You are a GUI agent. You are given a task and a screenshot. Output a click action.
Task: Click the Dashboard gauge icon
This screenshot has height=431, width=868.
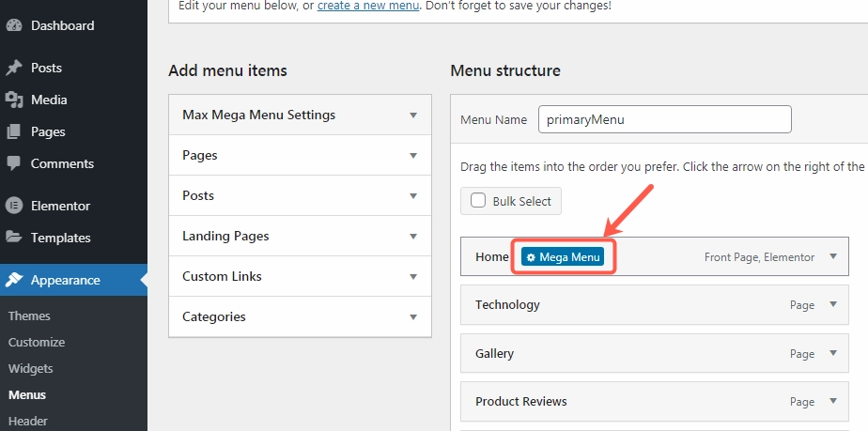pyautogui.click(x=14, y=25)
